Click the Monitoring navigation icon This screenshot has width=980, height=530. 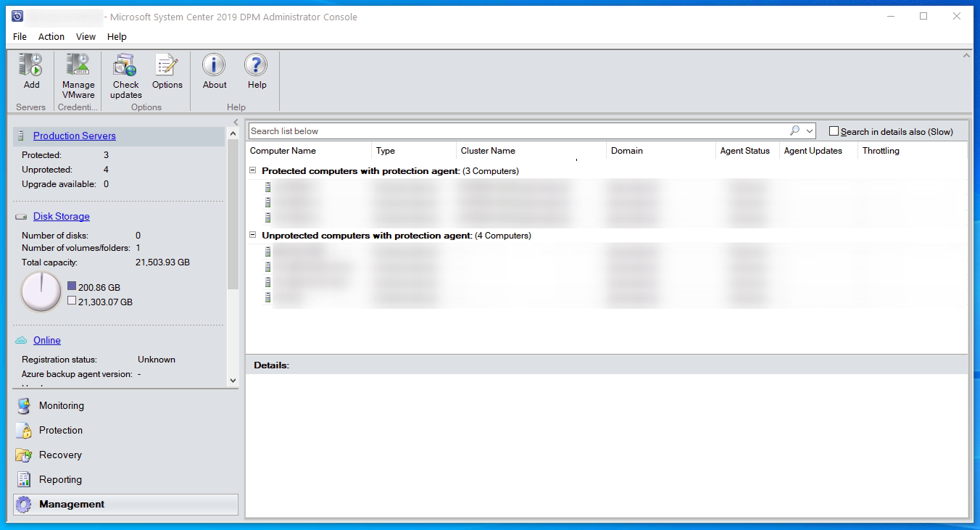pos(24,406)
